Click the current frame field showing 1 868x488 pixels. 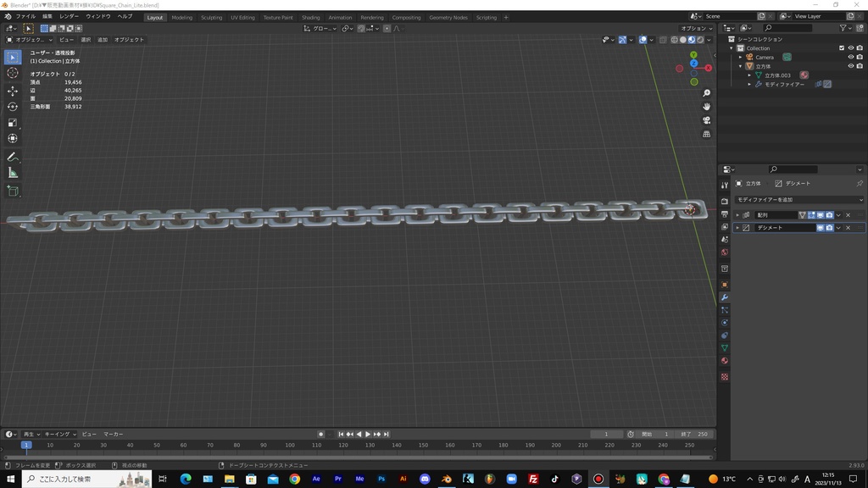coord(606,434)
